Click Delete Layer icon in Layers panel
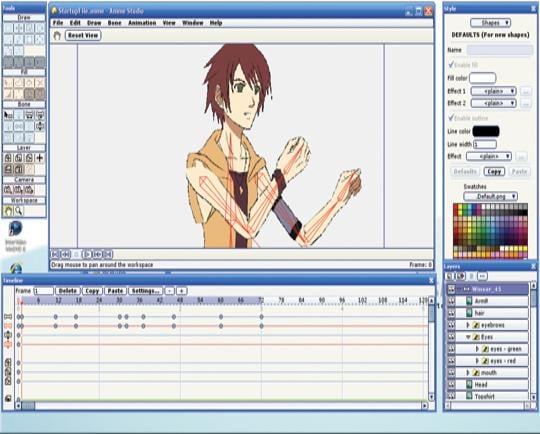 pos(472,276)
